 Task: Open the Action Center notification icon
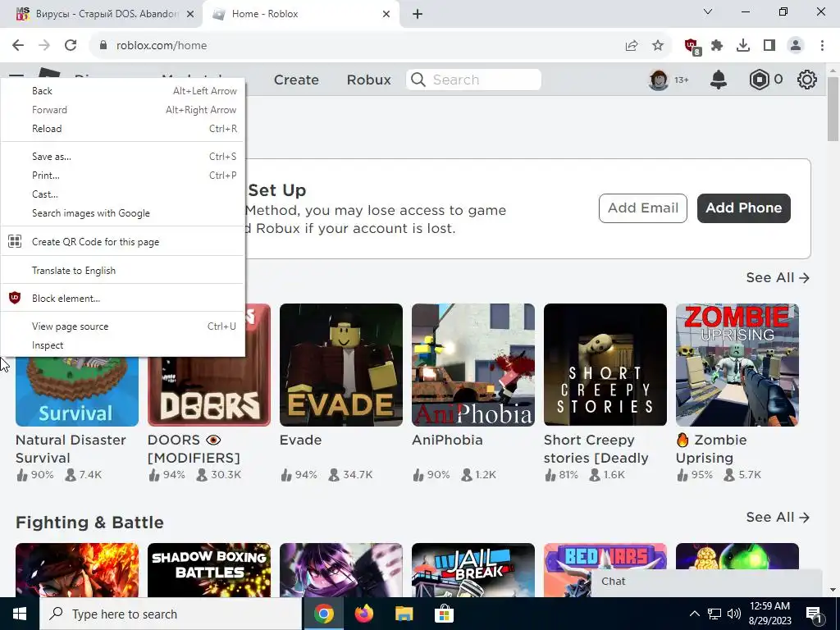[x=814, y=614]
